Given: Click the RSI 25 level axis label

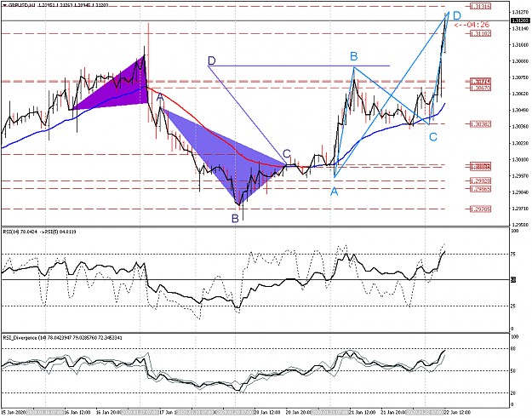Looking at the screenshot, I should point(513,306).
